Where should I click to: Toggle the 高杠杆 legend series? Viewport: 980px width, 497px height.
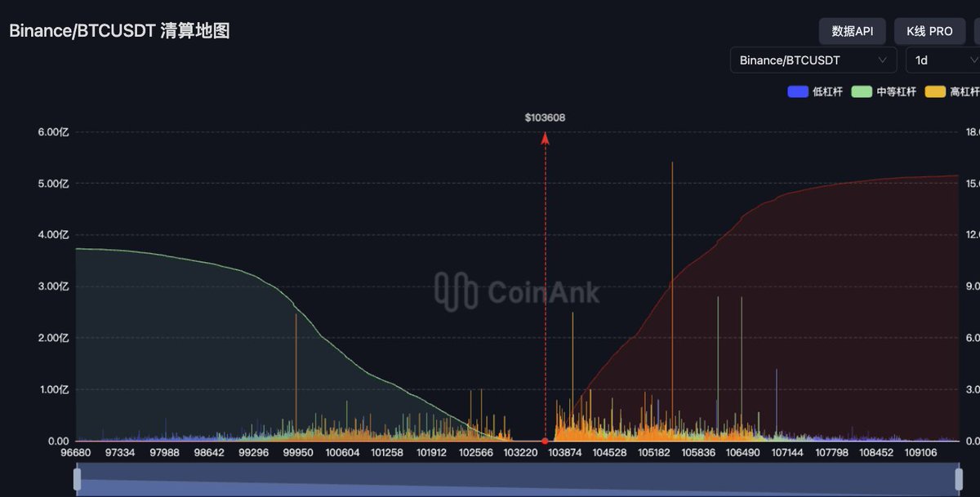point(952,92)
